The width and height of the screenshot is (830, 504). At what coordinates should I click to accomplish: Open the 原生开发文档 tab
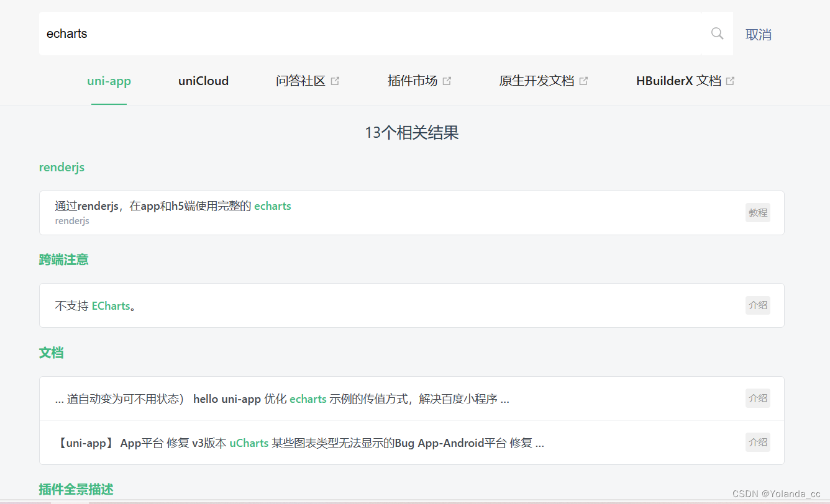click(537, 81)
